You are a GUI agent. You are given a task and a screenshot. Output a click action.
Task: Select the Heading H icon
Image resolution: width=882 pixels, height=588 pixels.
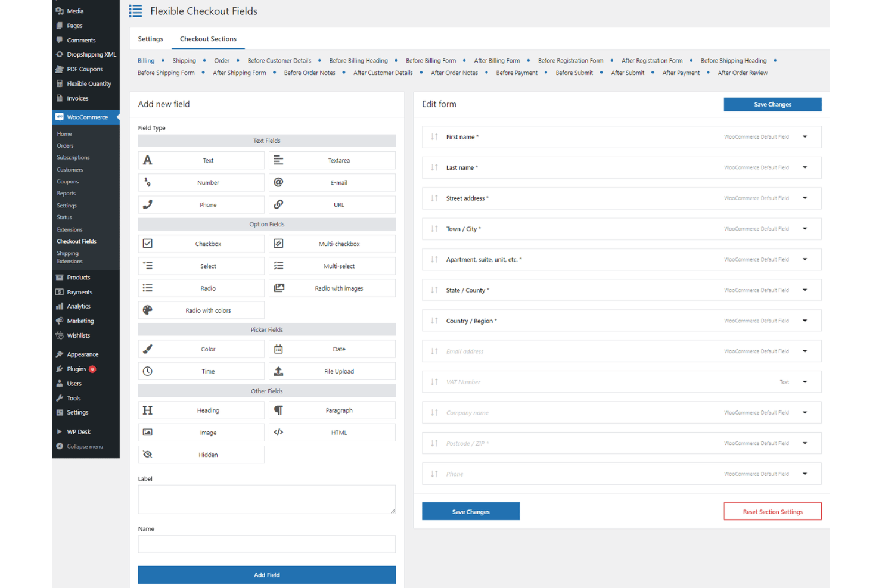point(148,410)
